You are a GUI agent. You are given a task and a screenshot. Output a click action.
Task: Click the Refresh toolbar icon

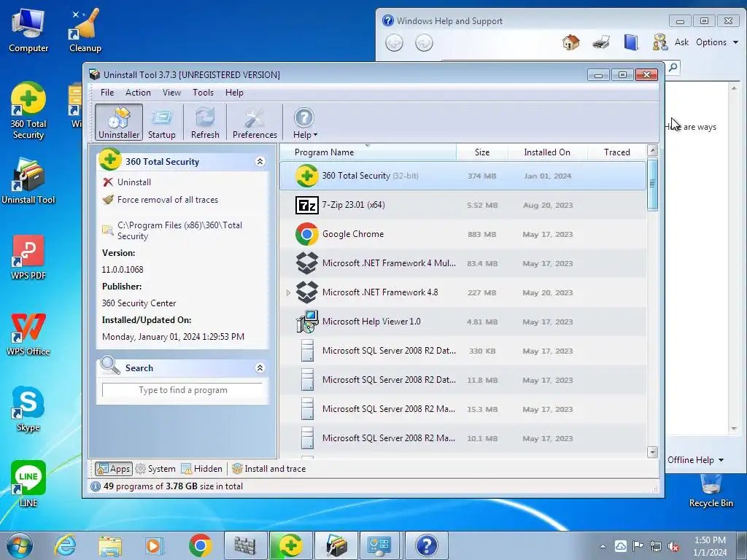205,122
